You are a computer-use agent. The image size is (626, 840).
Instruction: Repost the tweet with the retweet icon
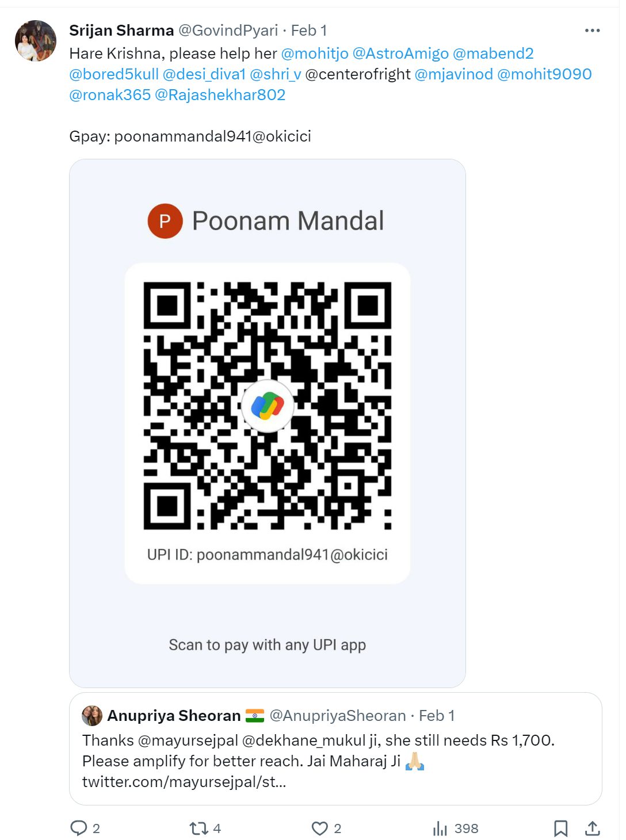coord(199,828)
